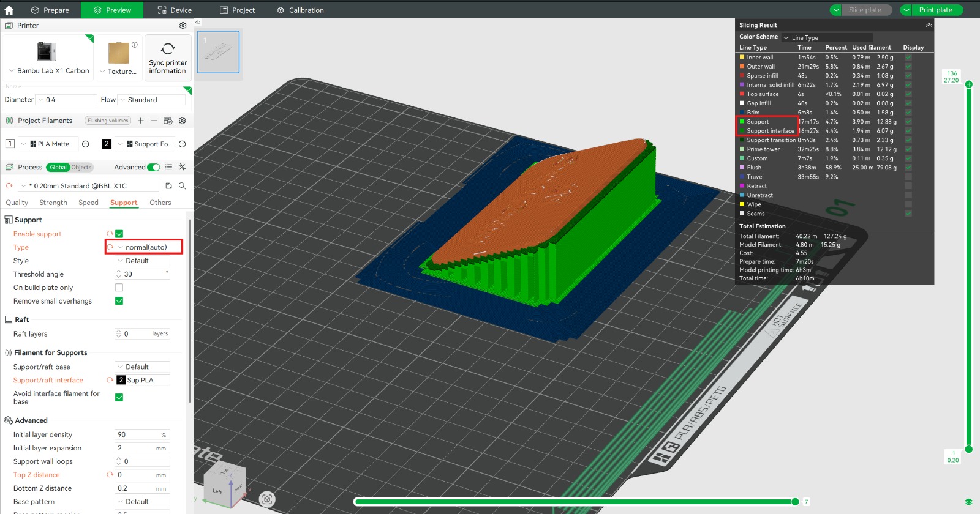This screenshot has width=980, height=514.
Task: Collapse the Slicing Result panel
Action: (x=929, y=25)
